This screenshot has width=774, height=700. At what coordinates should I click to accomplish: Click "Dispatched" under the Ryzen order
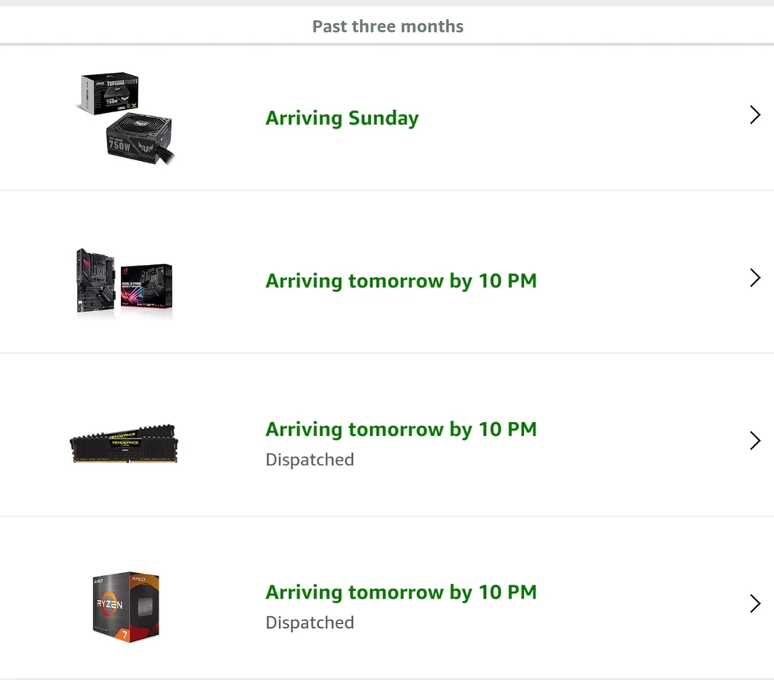coord(310,623)
